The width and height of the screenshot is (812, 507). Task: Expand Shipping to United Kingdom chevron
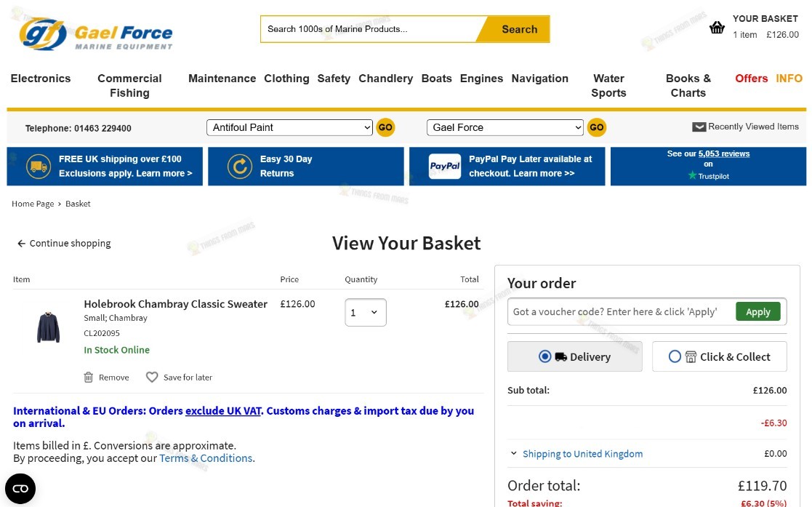(514, 453)
